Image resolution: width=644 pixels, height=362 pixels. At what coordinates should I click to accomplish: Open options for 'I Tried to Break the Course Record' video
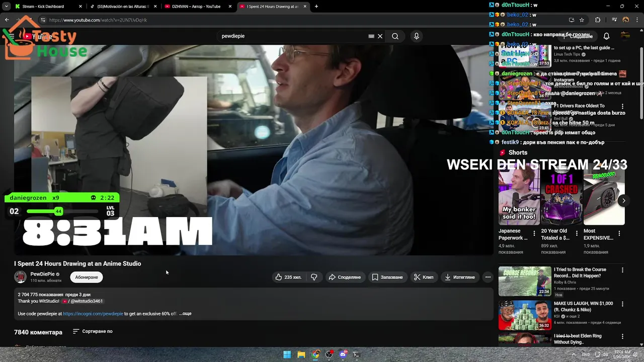[x=622, y=270]
